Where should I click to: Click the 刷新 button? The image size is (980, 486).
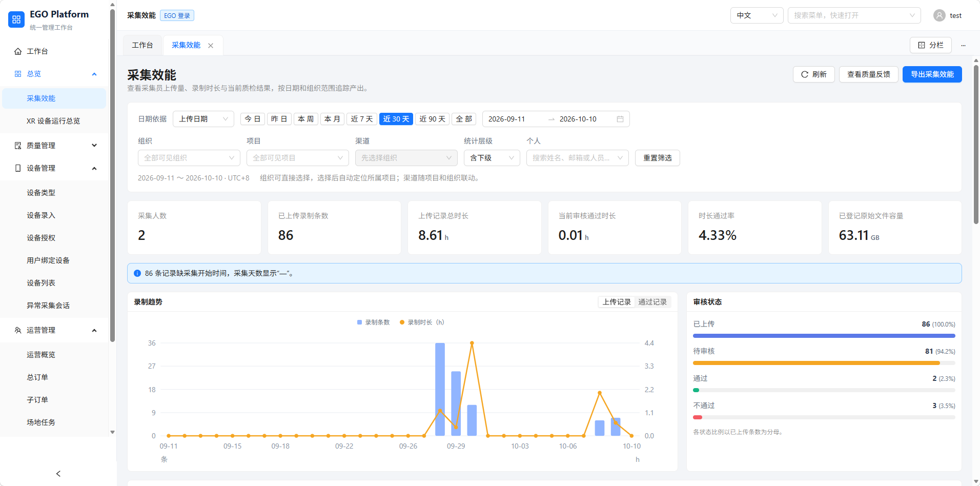[x=814, y=74]
